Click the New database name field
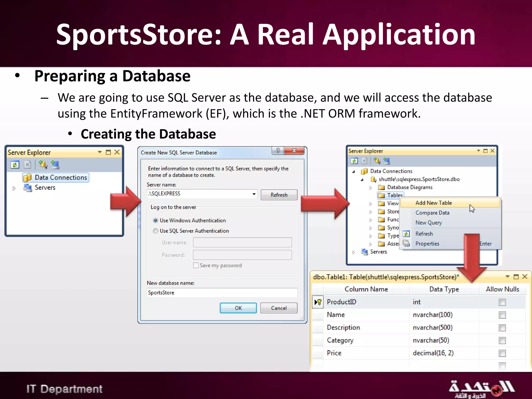 point(222,293)
